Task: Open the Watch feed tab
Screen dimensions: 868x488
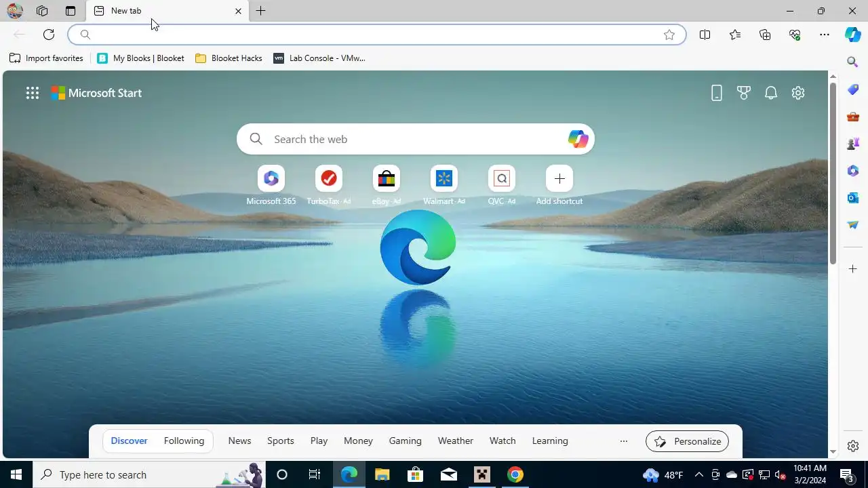Action: tap(502, 441)
